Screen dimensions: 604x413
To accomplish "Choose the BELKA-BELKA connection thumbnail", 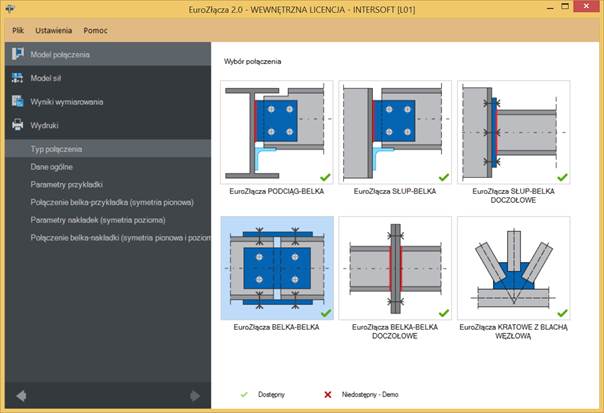I will (277, 268).
